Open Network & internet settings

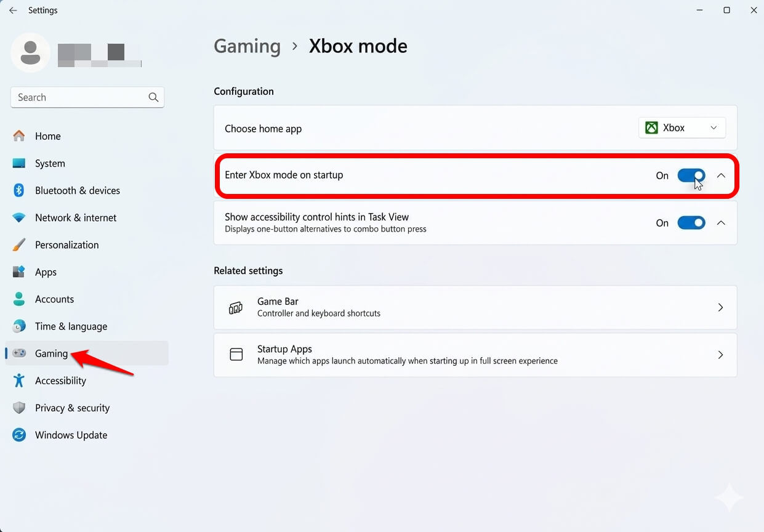coord(87,217)
